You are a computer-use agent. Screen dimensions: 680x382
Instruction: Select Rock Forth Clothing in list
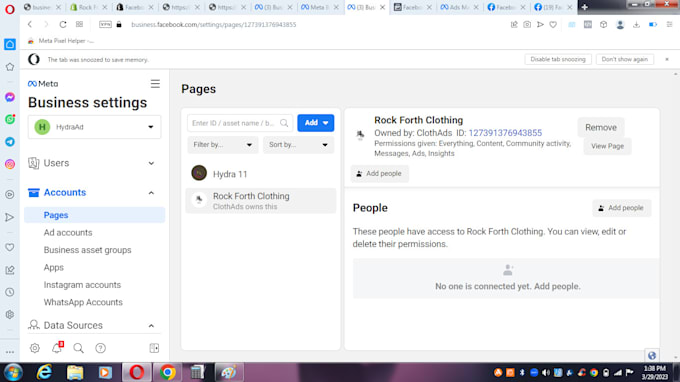(x=261, y=201)
